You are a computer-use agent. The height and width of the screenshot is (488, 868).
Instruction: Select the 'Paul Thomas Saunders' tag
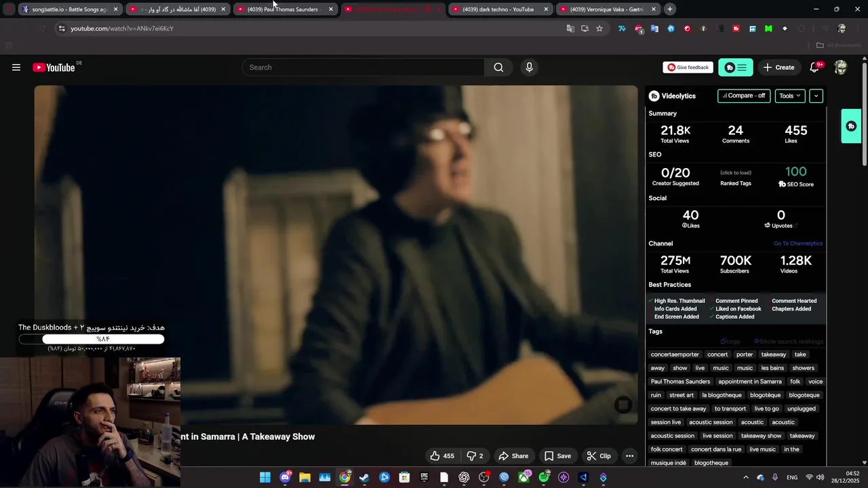click(x=680, y=382)
